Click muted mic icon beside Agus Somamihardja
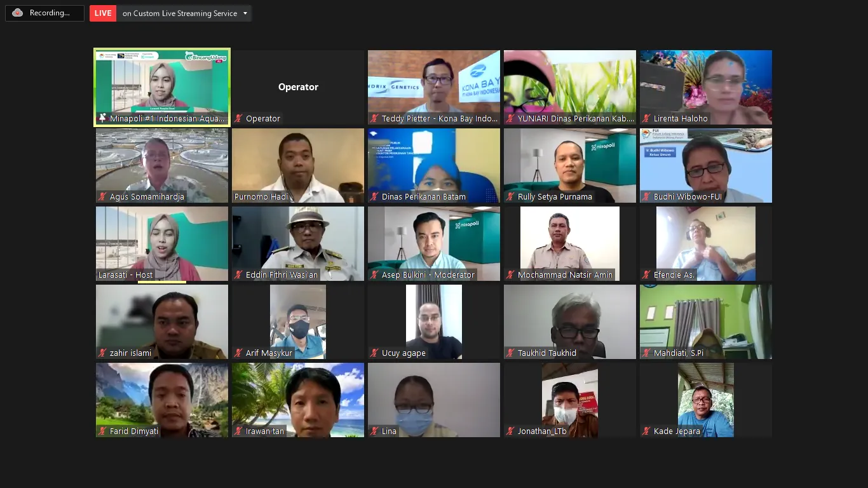 [103, 196]
